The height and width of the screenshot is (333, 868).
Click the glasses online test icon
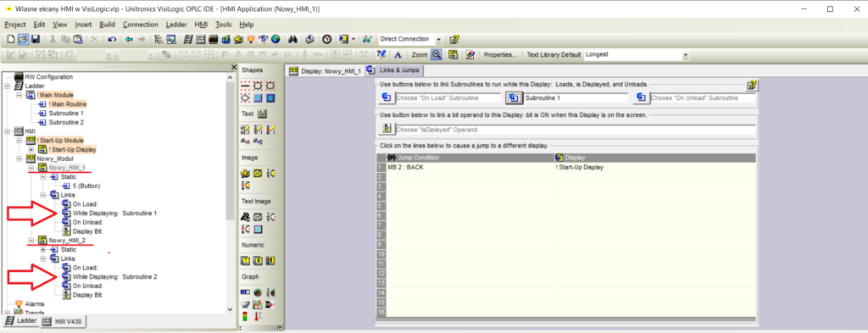pyautogui.click(x=366, y=39)
